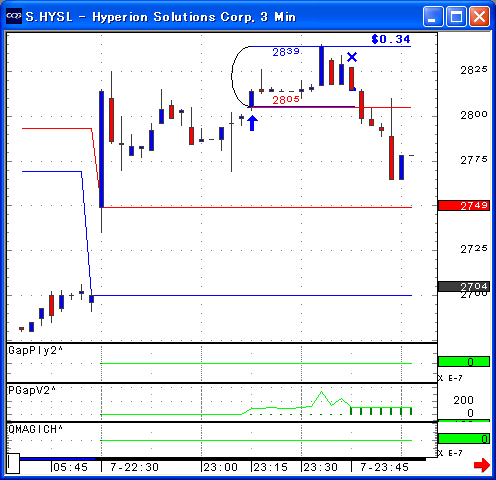Click the red 2749 price label

tap(464, 206)
